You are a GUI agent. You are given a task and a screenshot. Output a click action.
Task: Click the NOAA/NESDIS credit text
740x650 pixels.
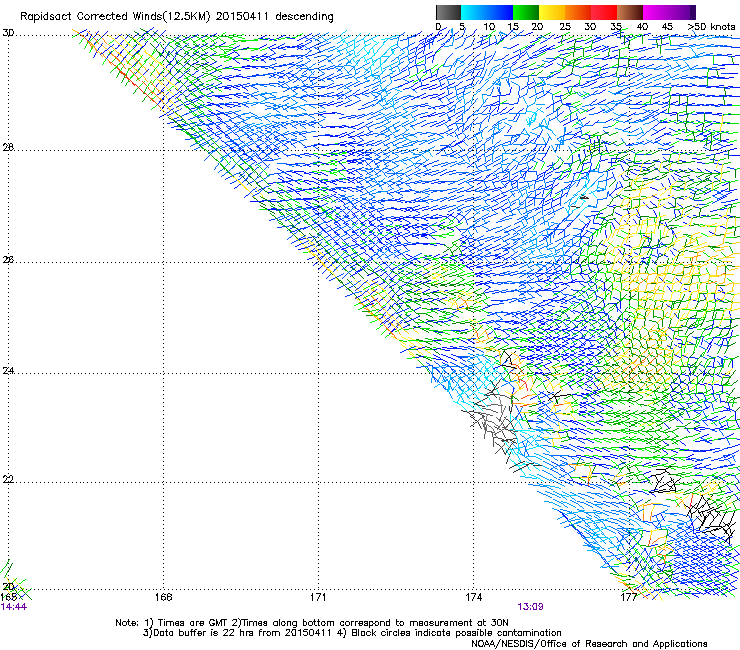tap(589, 644)
